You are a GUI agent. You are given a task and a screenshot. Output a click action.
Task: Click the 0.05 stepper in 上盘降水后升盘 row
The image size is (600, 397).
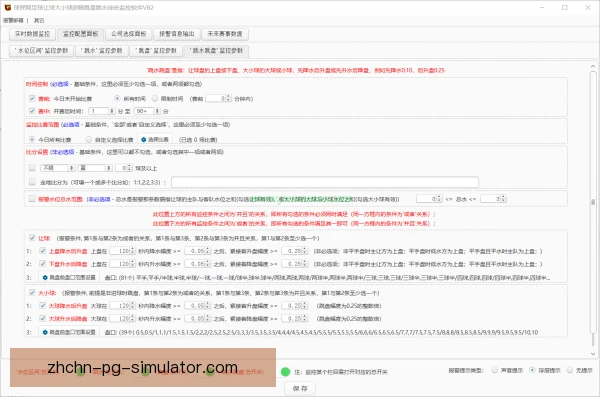pos(197,251)
